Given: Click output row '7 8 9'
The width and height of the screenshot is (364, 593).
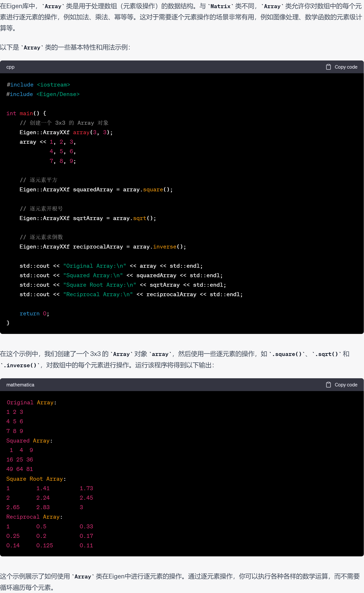Looking at the screenshot, I should (15, 431).
